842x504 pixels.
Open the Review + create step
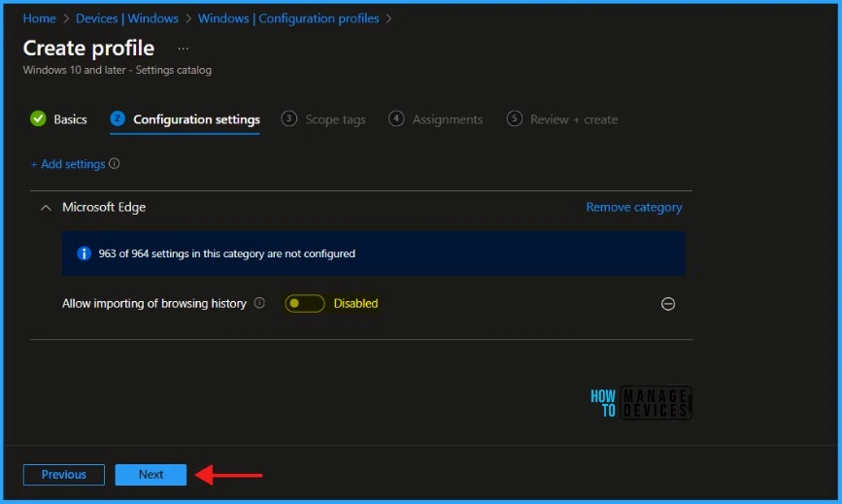[562, 119]
